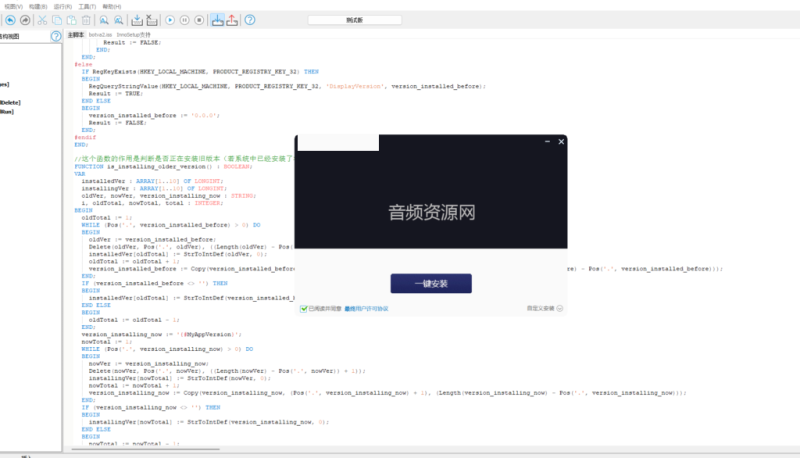Image resolution: width=800 pixels, height=458 pixels.
Task: Click line version_installing_now := '{#MyAppVersion}'
Action: tap(162, 335)
